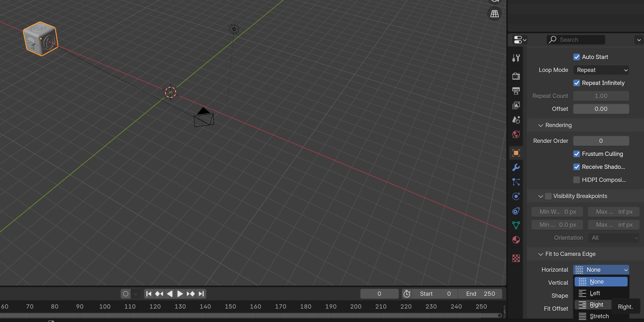Click the selected cube in the viewport
644x322 pixels.
pyautogui.click(x=40, y=39)
